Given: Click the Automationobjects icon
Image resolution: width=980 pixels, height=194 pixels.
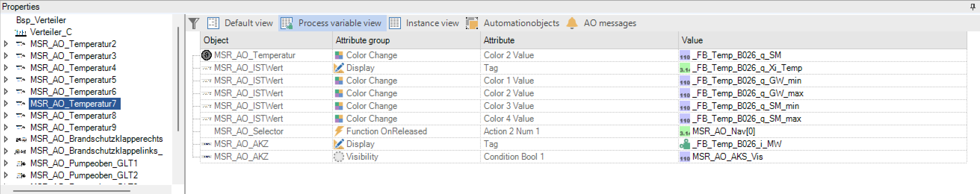Looking at the screenshot, I should pyautogui.click(x=472, y=23).
